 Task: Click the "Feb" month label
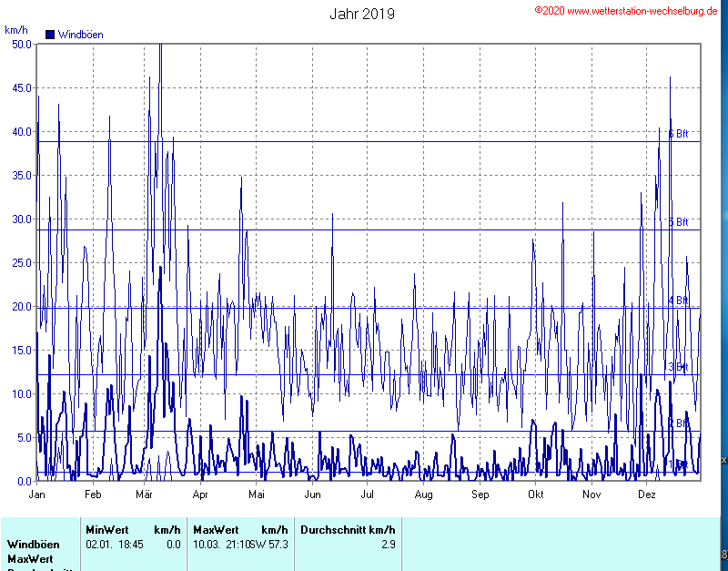tap(93, 495)
